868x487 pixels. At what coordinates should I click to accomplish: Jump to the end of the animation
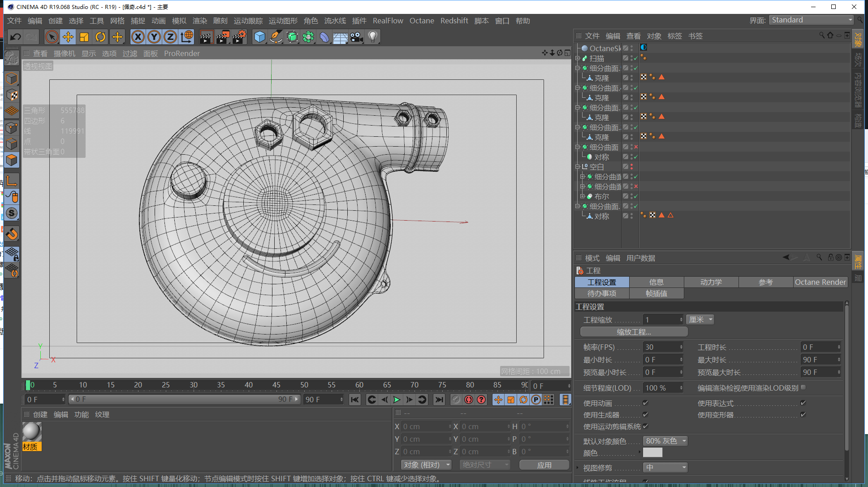439,400
